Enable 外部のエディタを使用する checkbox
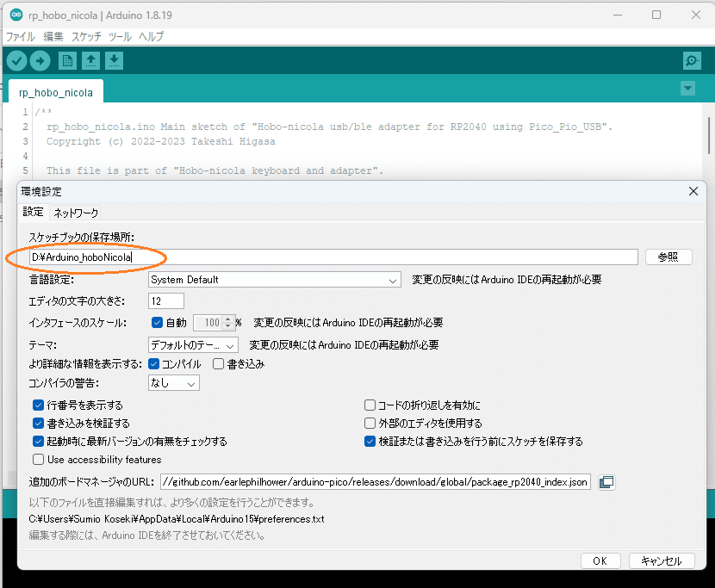 point(370,424)
